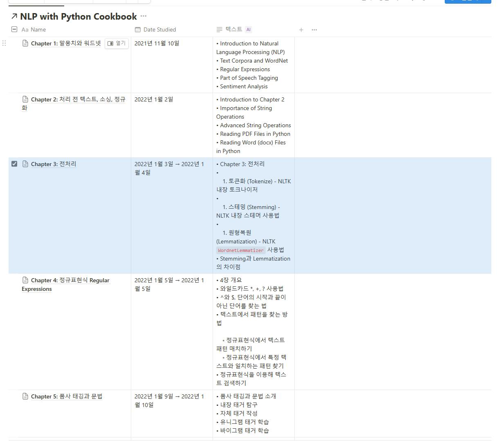The width and height of the screenshot is (504, 441).
Task: Click the text 품사 태깅과 문법 소개
Action: 248,396
